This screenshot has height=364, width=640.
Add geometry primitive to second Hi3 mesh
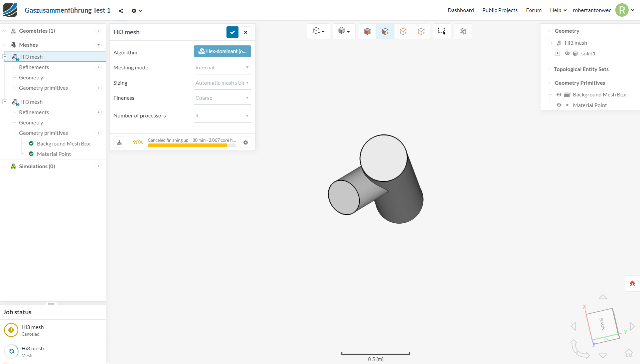coord(99,133)
